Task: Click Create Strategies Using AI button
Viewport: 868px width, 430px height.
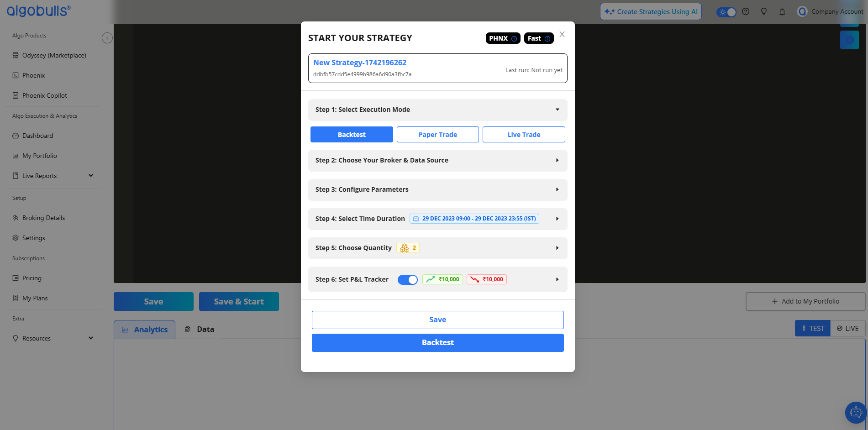Action: point(651,12)
